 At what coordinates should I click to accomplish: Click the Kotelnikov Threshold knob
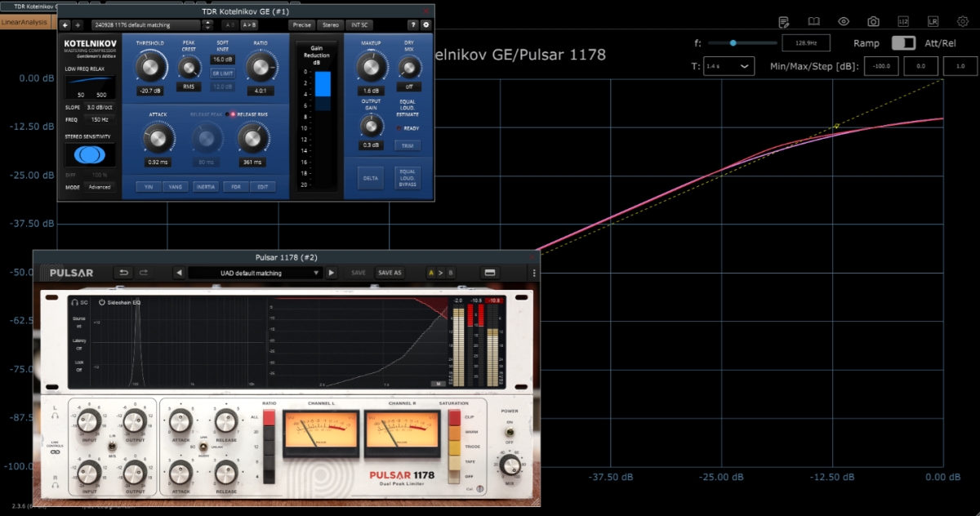[x=151, y=65]
